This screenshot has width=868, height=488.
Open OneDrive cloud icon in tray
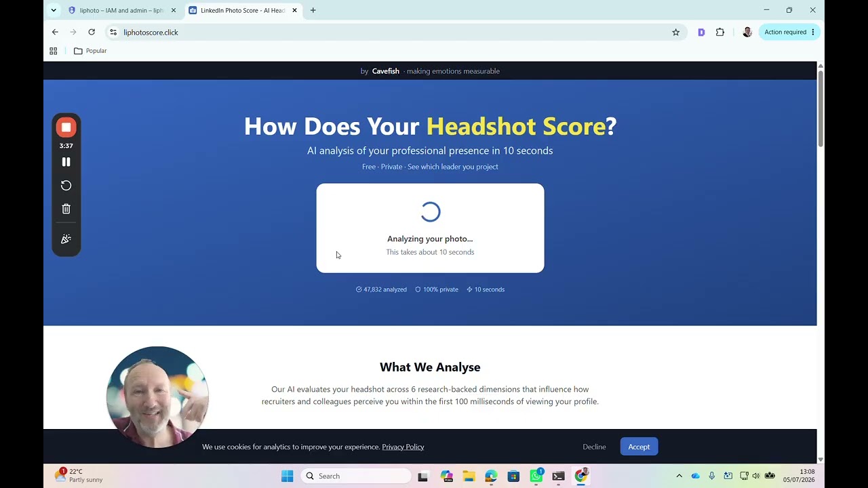pos(695,476)
